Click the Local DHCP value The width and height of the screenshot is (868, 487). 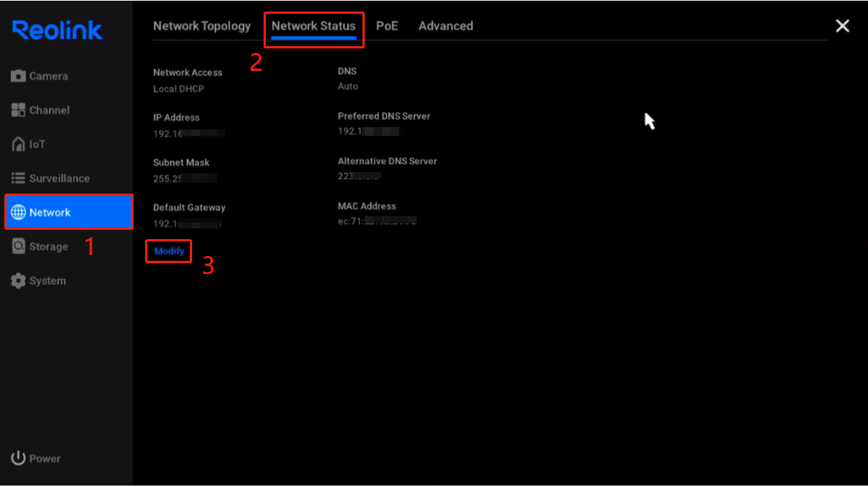click(x=178, y=89)
